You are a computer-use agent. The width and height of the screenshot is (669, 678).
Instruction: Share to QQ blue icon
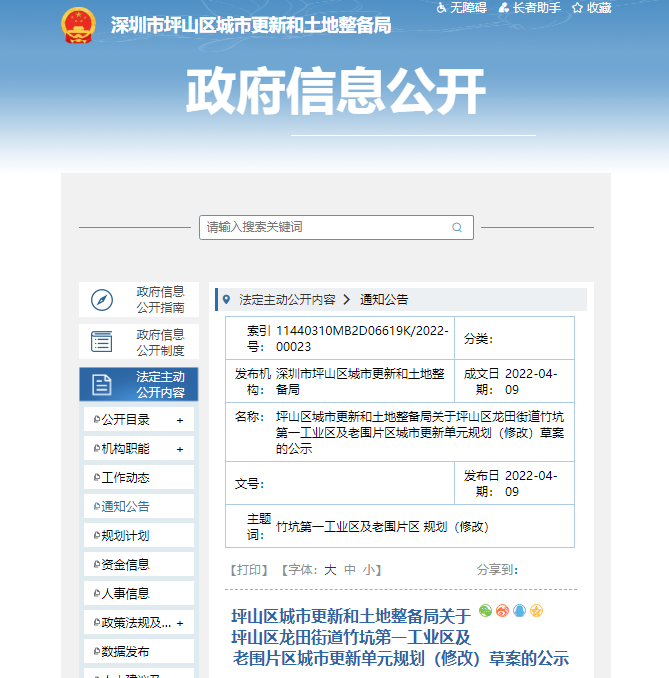point(519,611)
